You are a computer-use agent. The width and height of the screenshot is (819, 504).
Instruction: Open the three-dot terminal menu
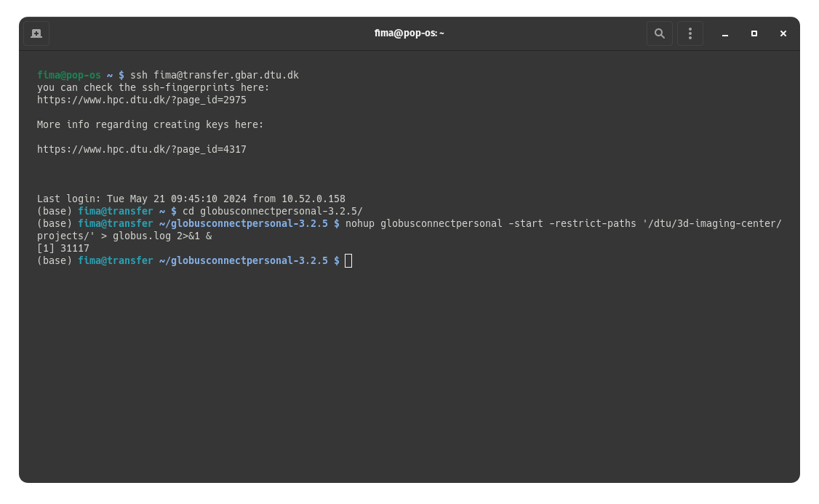[x=690, y=33]
